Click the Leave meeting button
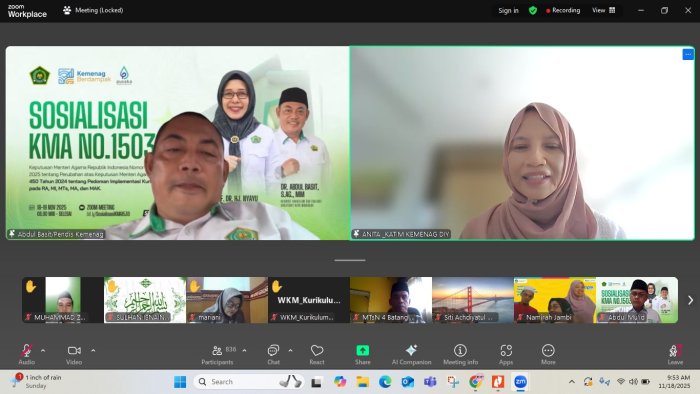 tap(675, 354)
